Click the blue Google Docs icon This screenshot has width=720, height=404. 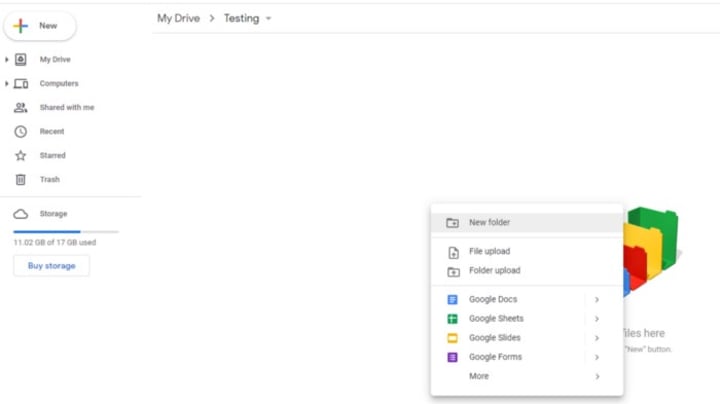[x=452, y=300]
